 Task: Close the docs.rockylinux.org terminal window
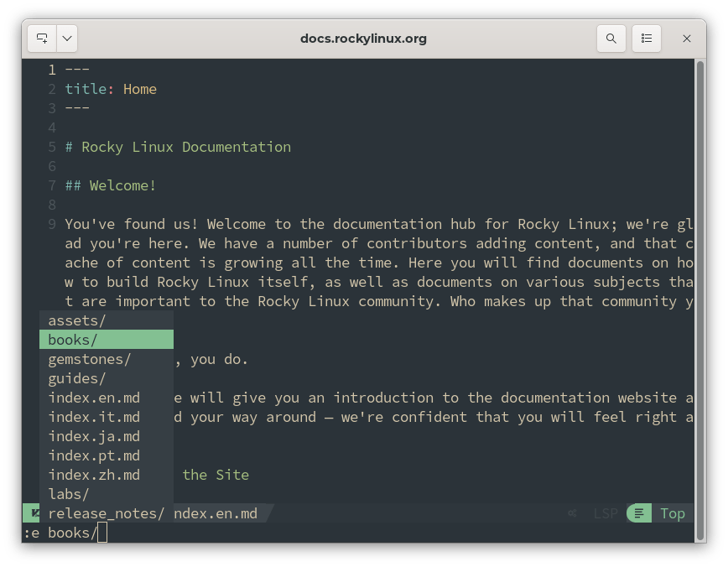(687, 39)
